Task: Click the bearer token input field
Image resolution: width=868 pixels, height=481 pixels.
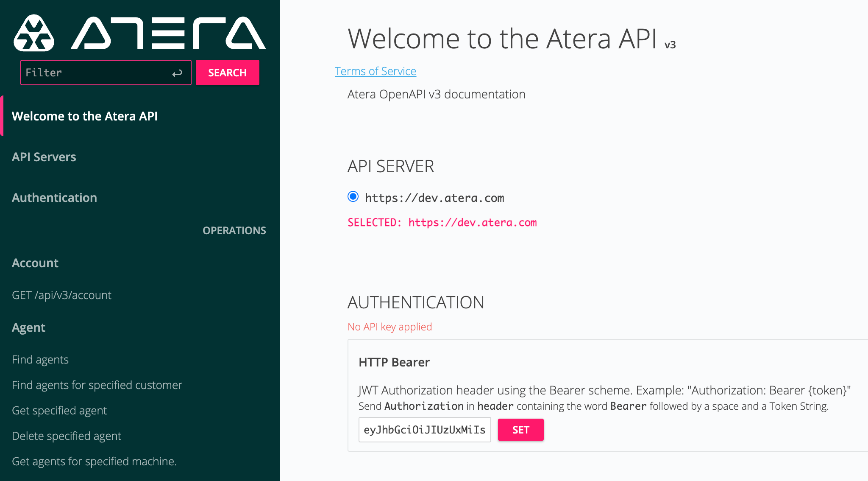Action: pos(425,430)
